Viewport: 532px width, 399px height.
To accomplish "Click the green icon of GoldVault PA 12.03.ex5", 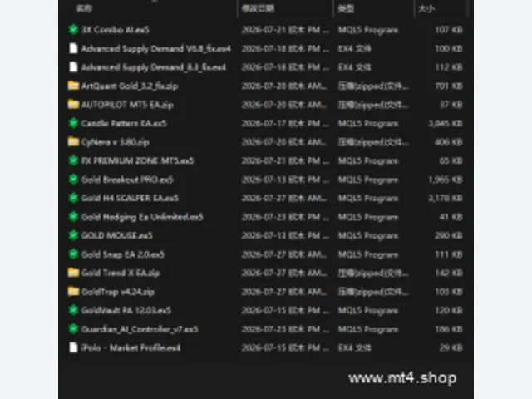I will click(73, 310).
